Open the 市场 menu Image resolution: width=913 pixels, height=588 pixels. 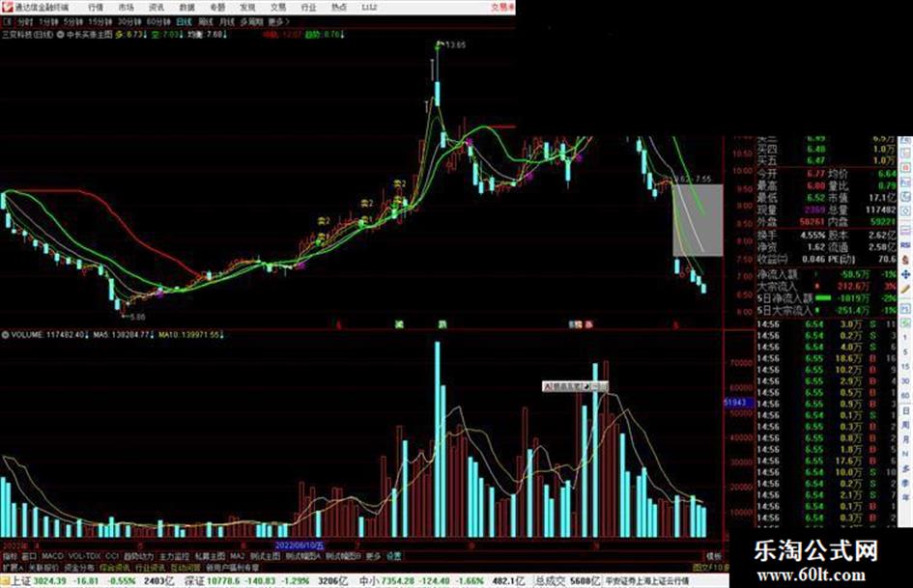[x=126, y=7]
